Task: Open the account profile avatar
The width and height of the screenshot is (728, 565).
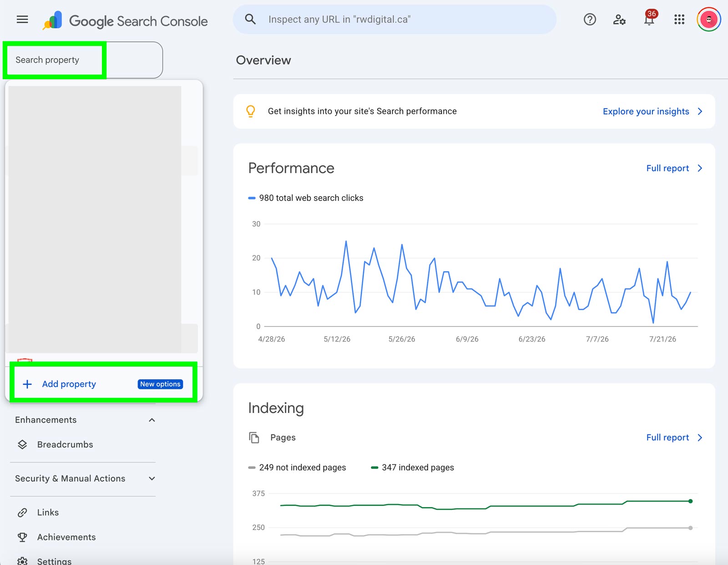Action: click(709, 19)
